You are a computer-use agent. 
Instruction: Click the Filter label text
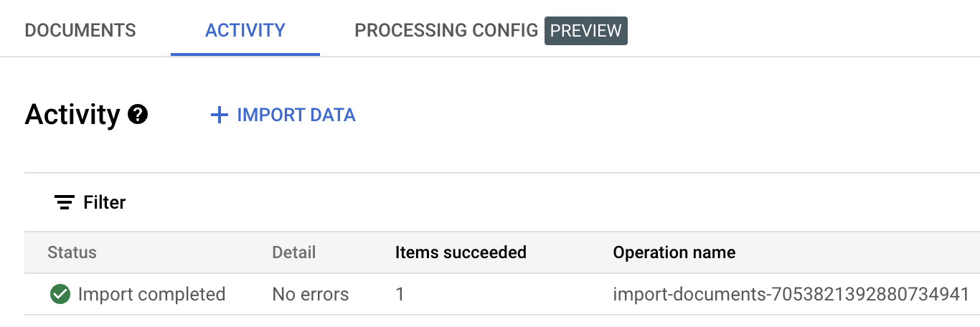[105, 203]
